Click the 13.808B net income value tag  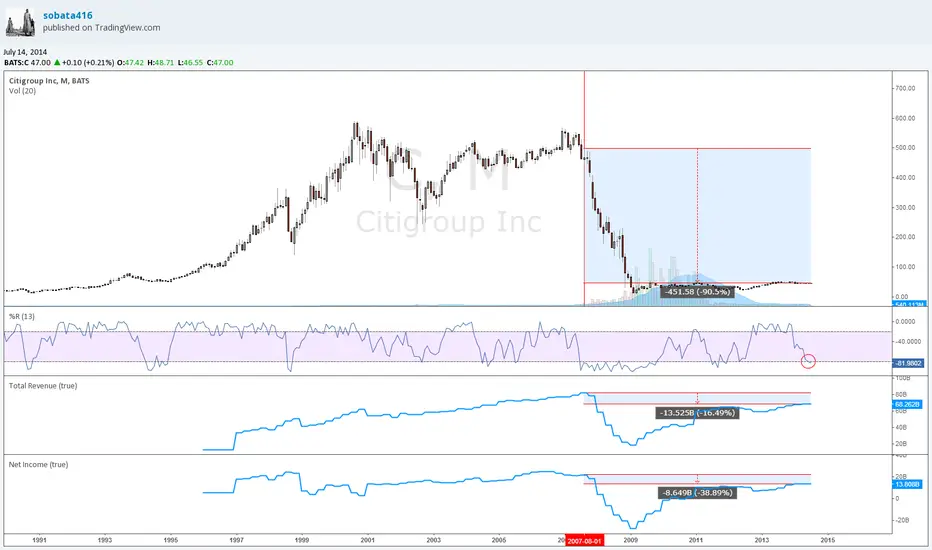pyautogui.click(x=907, y=485)
